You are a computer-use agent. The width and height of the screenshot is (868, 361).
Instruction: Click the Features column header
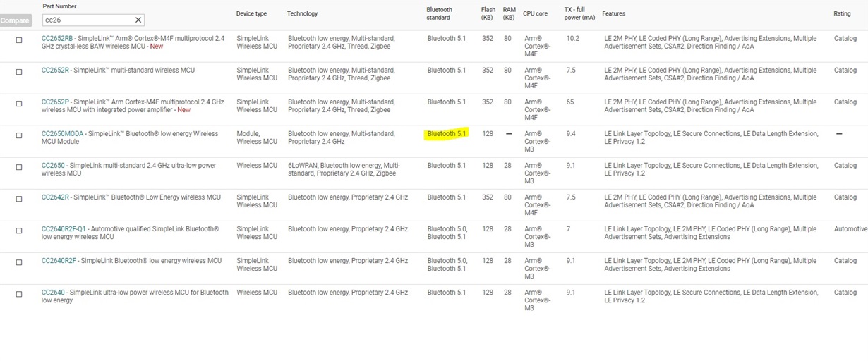613,13
